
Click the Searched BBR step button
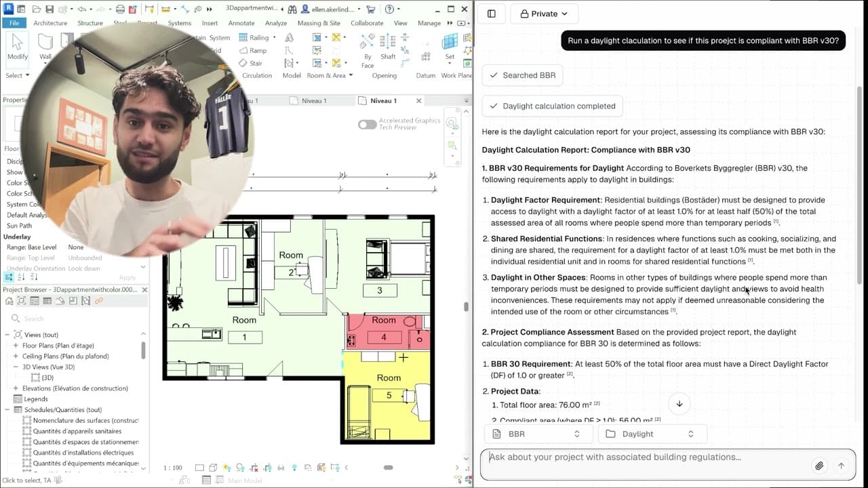click(522, 75)
